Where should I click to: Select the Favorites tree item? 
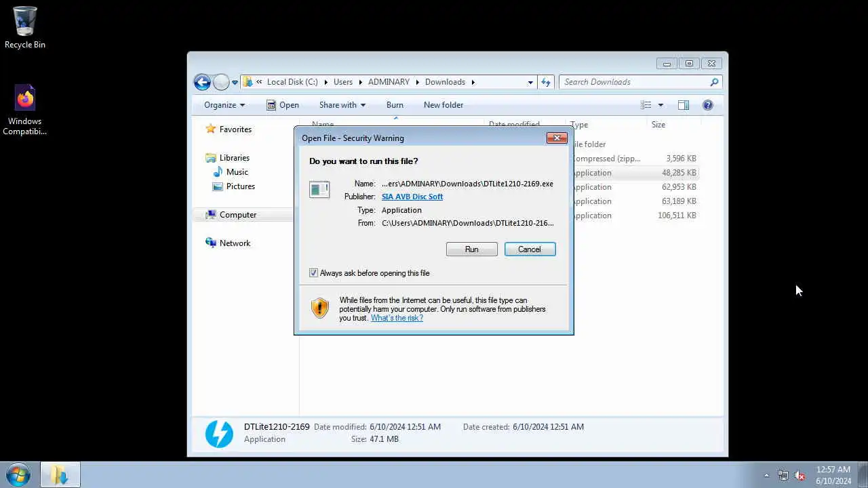(235, 129)
